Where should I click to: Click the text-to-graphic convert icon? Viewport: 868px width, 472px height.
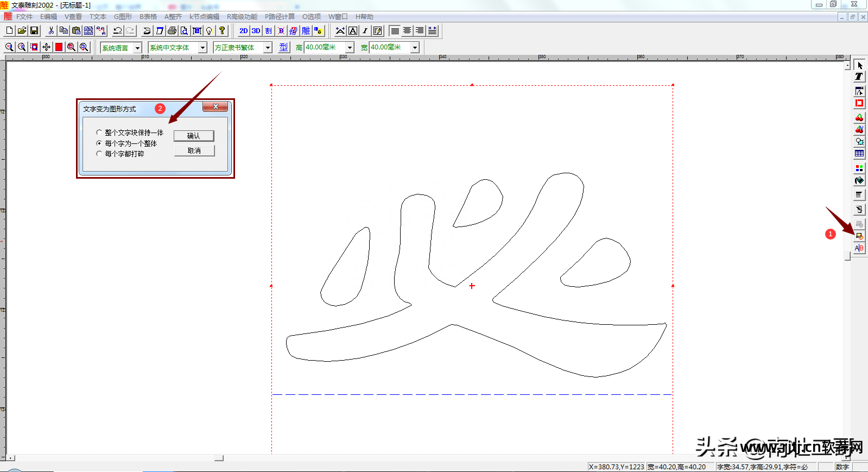click(859, 236)
